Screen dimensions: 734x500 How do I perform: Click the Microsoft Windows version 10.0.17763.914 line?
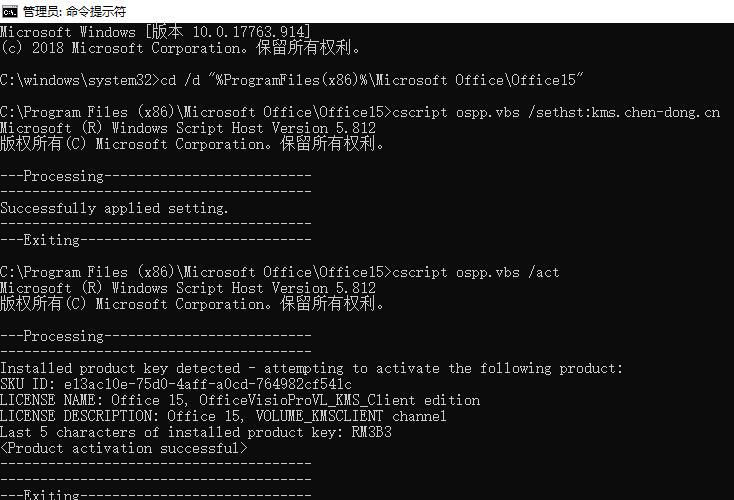pos(155,32)
